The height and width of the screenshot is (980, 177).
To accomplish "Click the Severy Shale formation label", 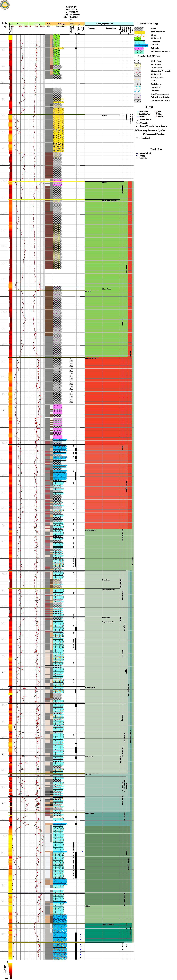I will (107, 617).
